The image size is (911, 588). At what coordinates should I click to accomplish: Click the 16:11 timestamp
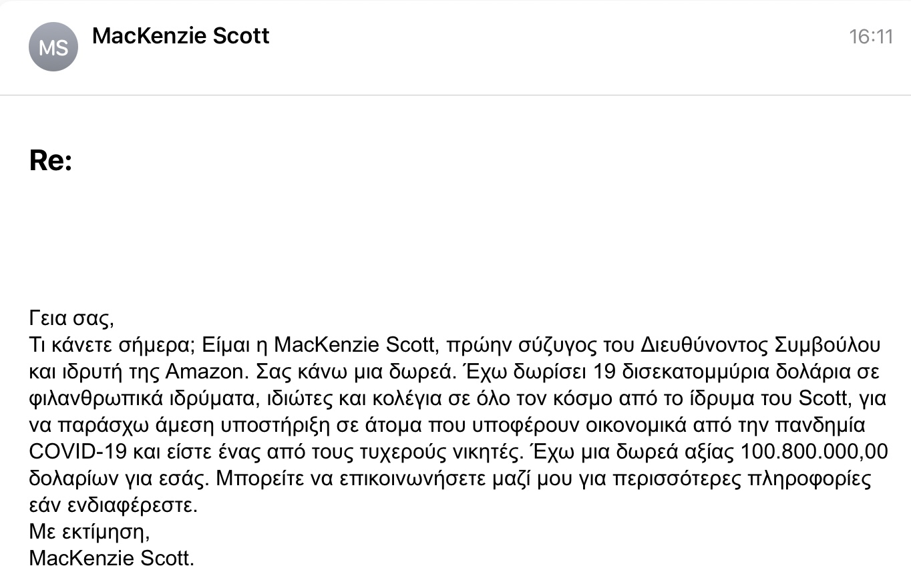pos(871,36)
